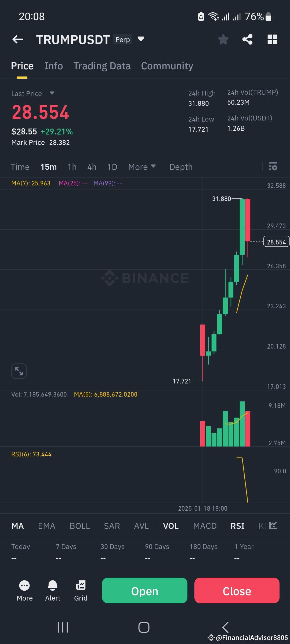Expand chart to fullscreen with expand icon

(19, 371)
